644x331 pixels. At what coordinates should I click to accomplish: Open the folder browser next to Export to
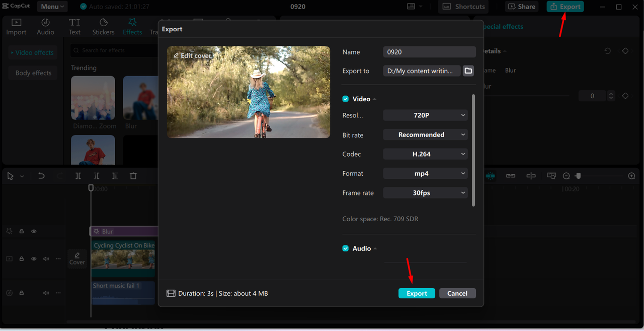(468, 71)
